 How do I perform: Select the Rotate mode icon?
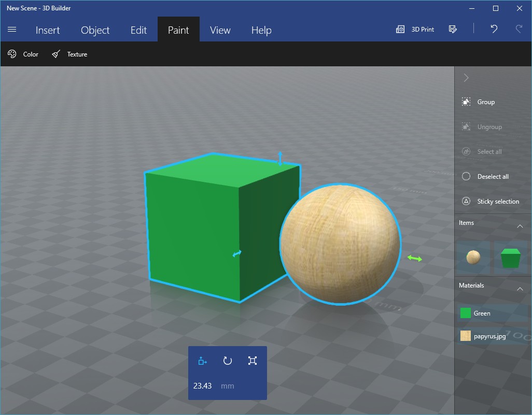(227, 361)
